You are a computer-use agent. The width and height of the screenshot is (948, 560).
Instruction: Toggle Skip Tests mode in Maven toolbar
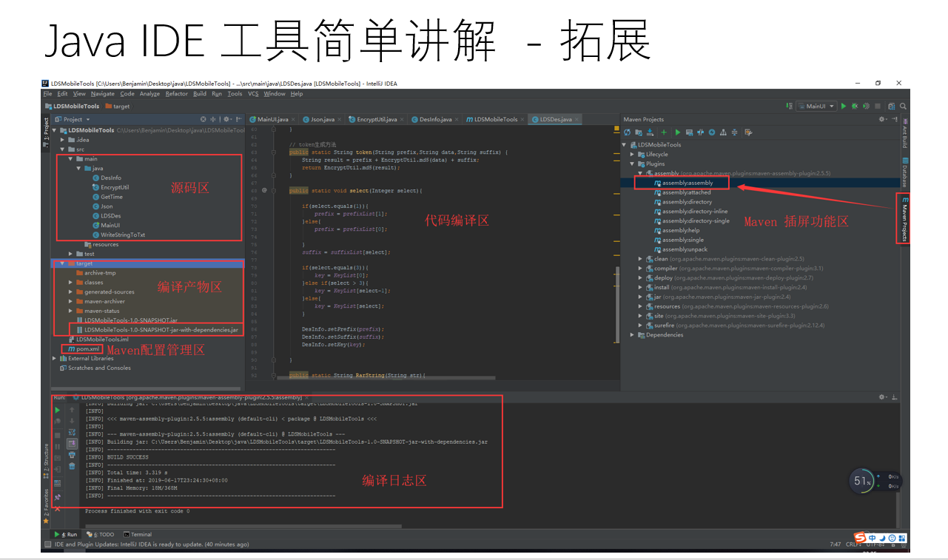pos(700,132)
